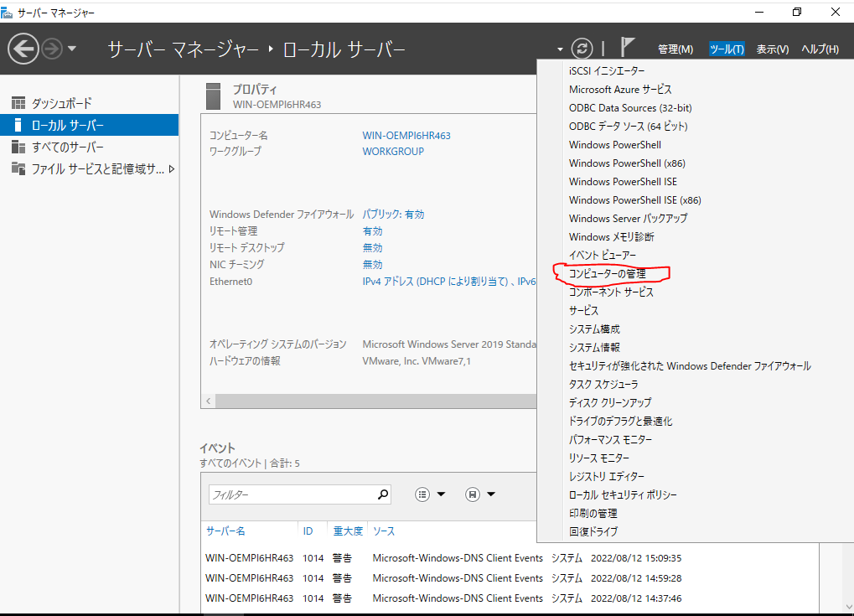This screenshot has height=616, width=854.
Task: Click the dropdown arrow beside refresh icon
Action: coord(560,49)
